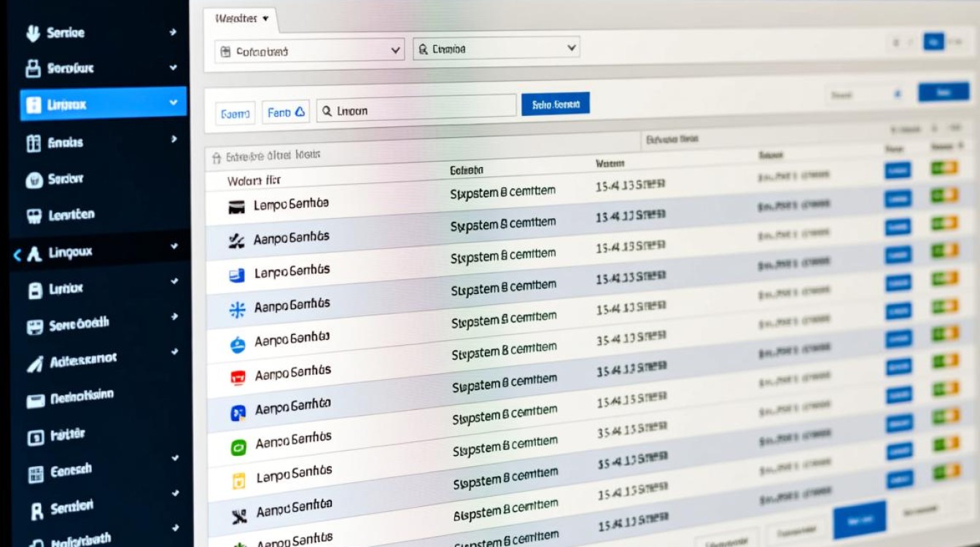The height and width of the screenshot is (547, 980).
Task: Click the snowflake icon in the table
Action: click(238, 310)
